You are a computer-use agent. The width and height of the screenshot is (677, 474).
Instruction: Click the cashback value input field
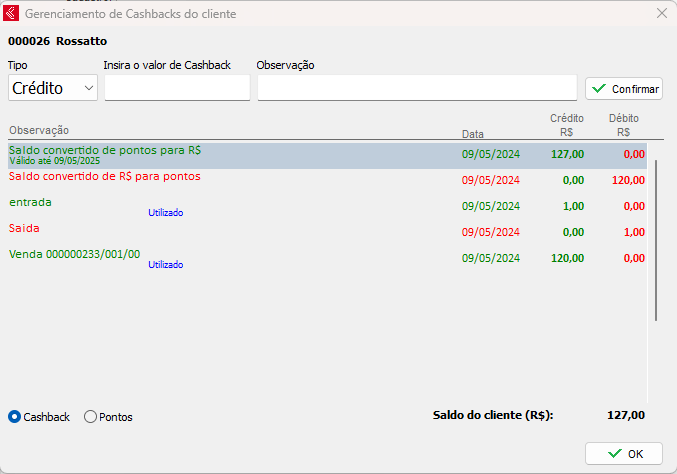pos(177,88)
